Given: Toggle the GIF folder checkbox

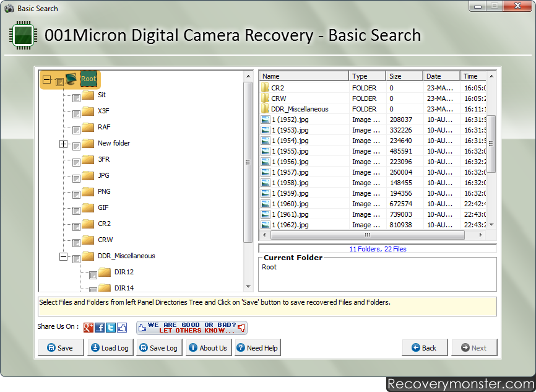Looking at the screenshot, I should tap(76, 211).
